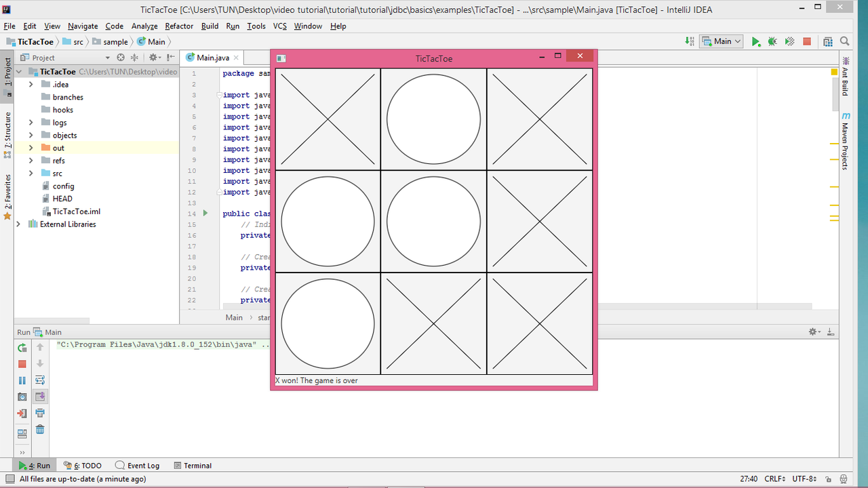Pause the program output in Run panel

point(22,381)
